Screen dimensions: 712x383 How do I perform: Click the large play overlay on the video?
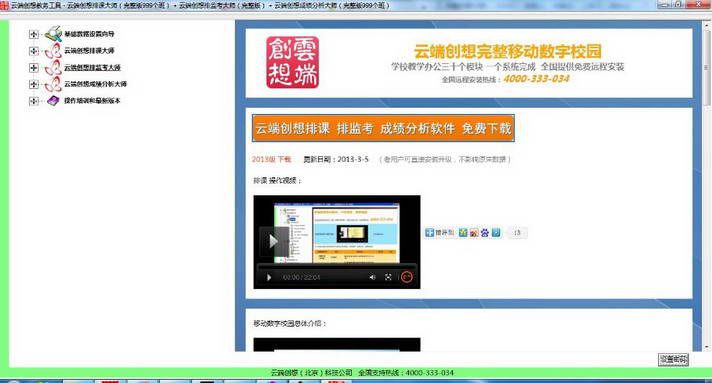click(x=274, y=241)
